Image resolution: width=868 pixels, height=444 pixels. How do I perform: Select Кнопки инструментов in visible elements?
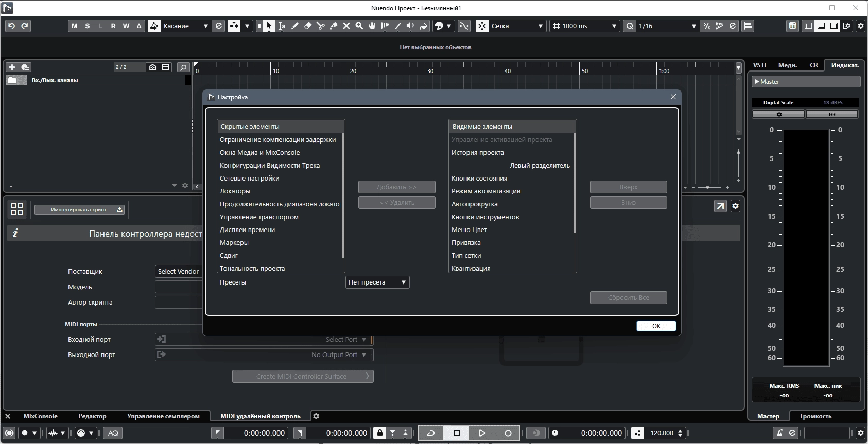511,217
